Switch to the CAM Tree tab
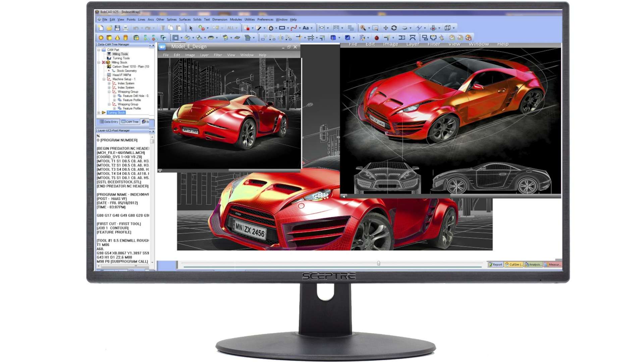 coord(131,122)
